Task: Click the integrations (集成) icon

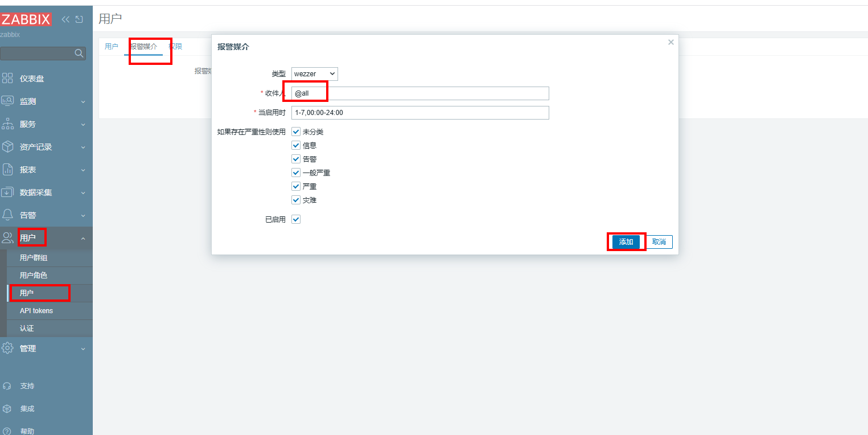Action: tap(7, 409)
